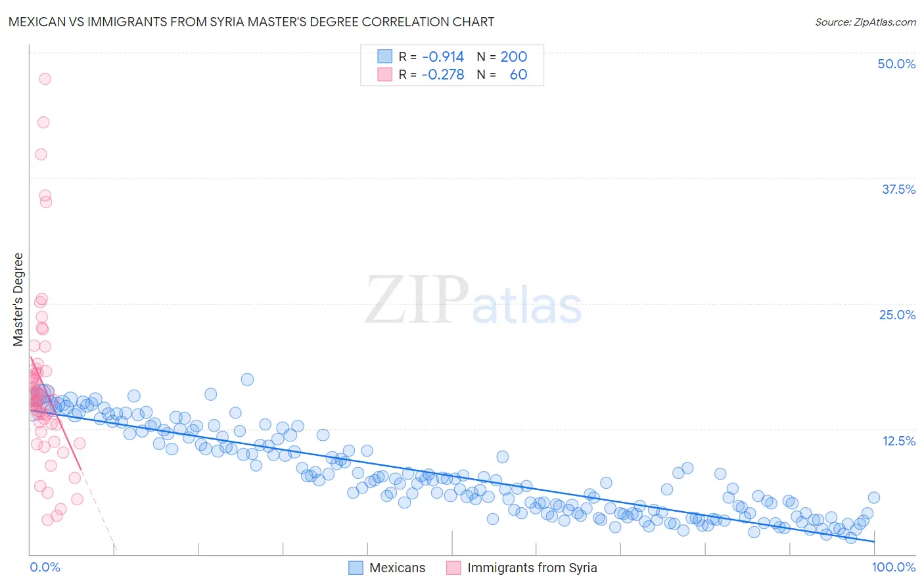Image resolution: width=924 pixels, height=586 pixels.
Task: Click the 25.0% y-axis label
Action: pyautogui.click(x=897, y=315)
